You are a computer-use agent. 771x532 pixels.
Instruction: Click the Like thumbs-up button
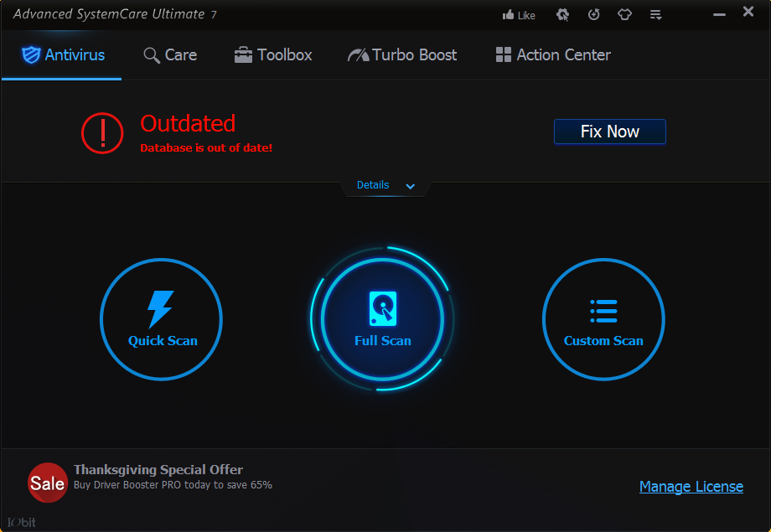519,15
